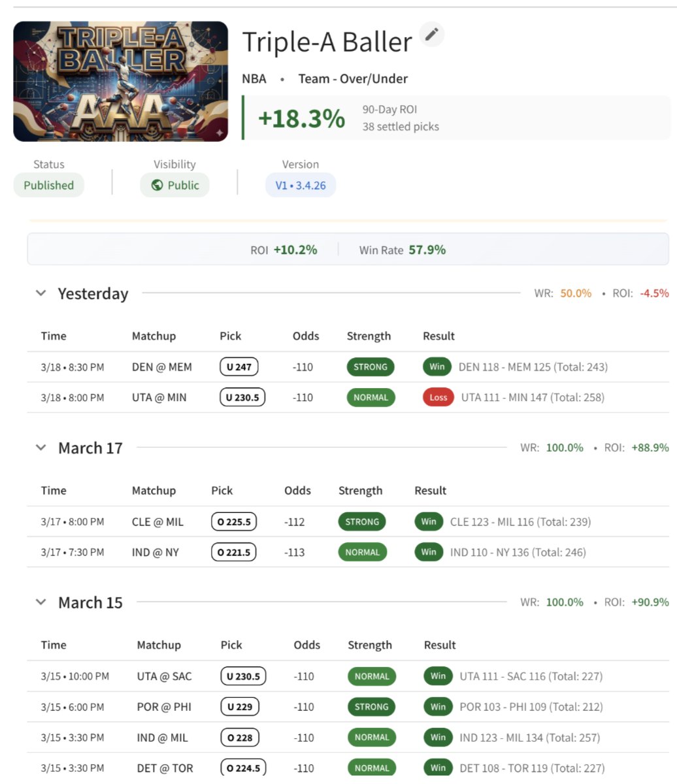Click the overall ROI +10.2% value
Image resolution: width=677 pixels, height=784 pixels.
click(x=295, y=250)
